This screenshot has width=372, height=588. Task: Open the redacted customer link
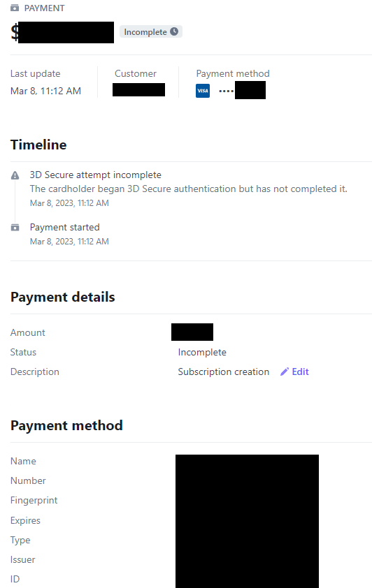click(138, 90)
